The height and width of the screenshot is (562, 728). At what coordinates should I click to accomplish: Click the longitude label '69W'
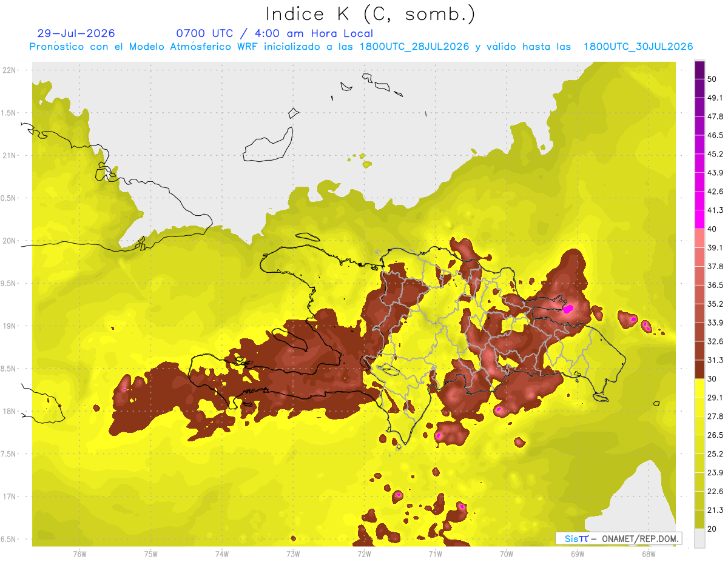(577, 554)
